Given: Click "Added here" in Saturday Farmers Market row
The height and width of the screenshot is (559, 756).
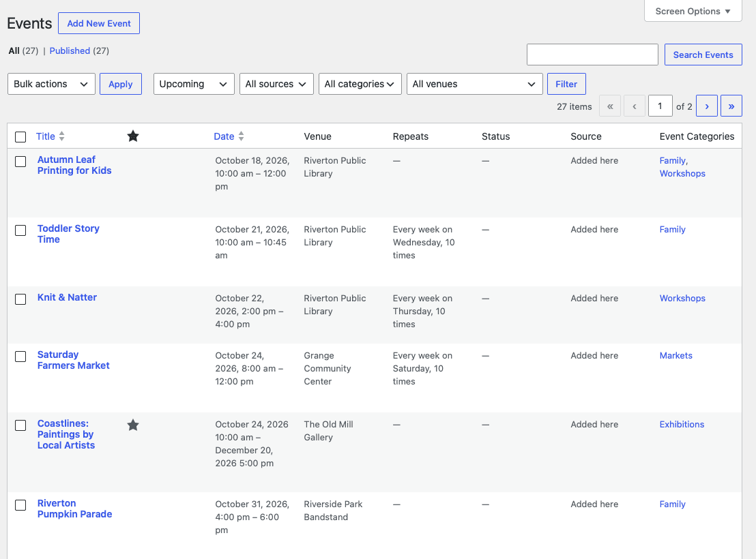Looking at the screenshot, I should pos(594,356).
